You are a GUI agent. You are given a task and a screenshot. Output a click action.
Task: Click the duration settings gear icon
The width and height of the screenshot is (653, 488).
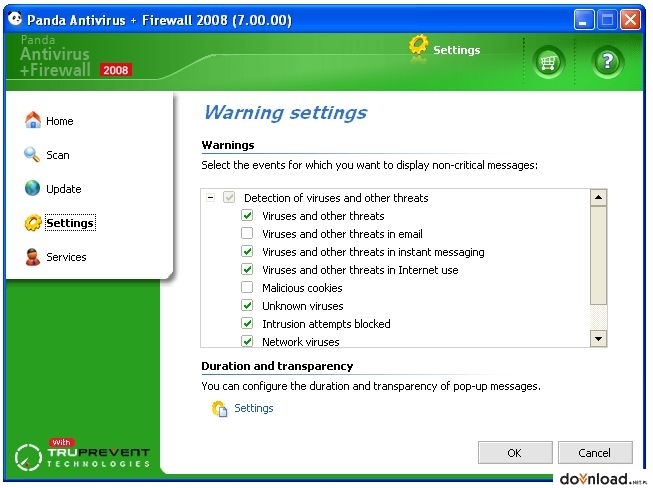pyautogui.click(x=219, y=408)
